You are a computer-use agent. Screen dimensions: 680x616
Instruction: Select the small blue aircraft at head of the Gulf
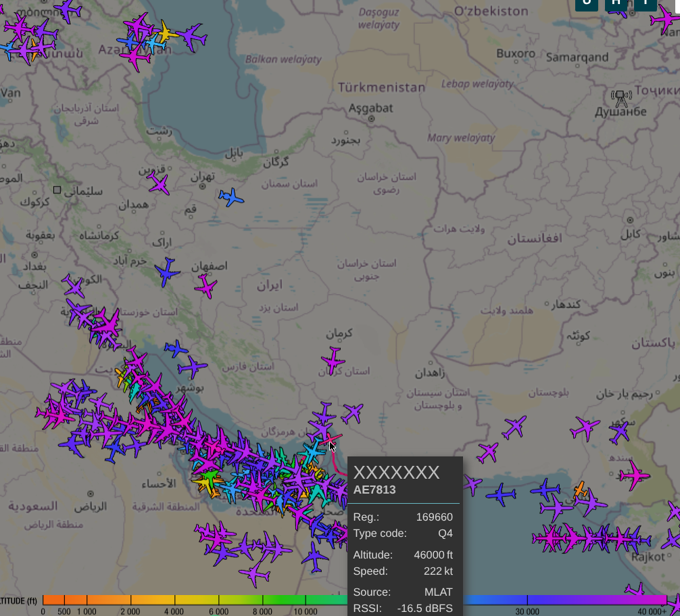point(176,348)
